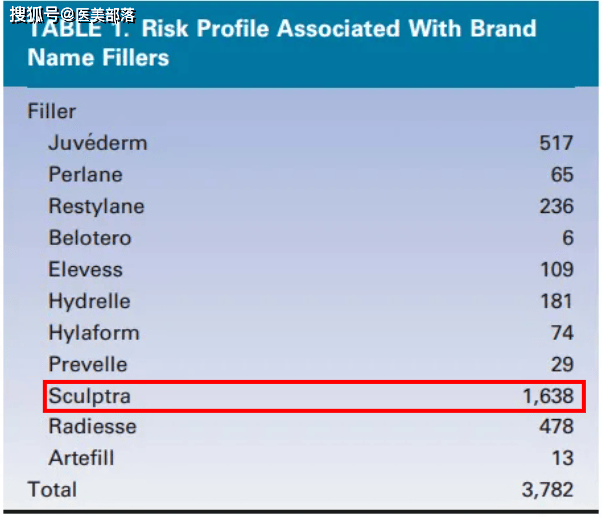Click the Artefill filler name
The height and width of the screenshot is (518, 602).
click(81, 458)
